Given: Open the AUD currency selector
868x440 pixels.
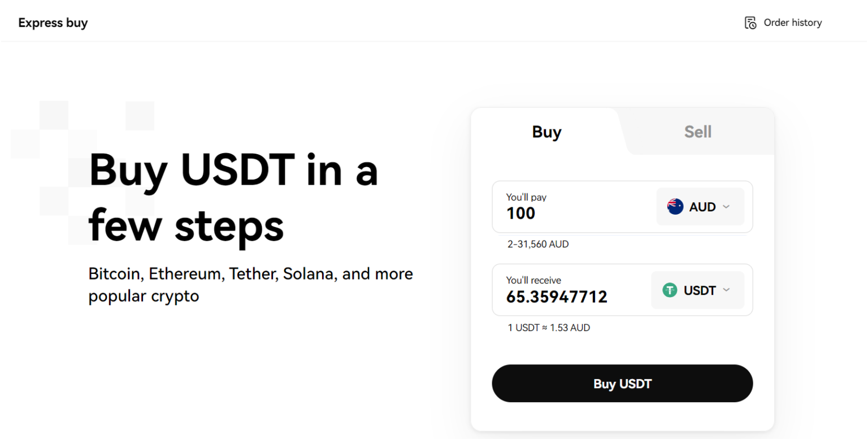Looking at the screenshot, I should pos(700,207).
